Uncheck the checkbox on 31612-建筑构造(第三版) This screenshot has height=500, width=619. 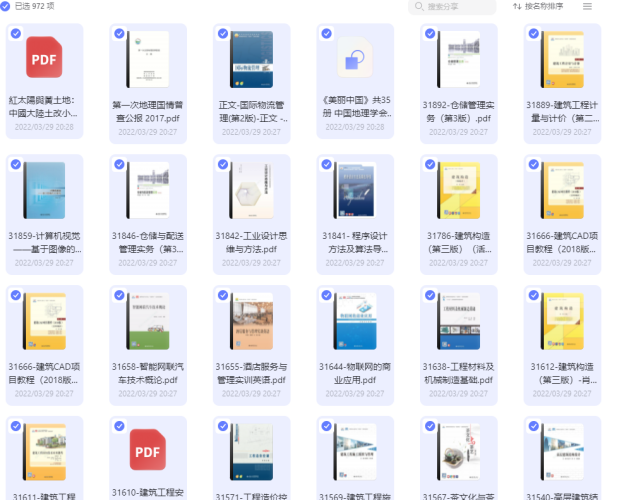pyautogui.click(x=534, y=295)
